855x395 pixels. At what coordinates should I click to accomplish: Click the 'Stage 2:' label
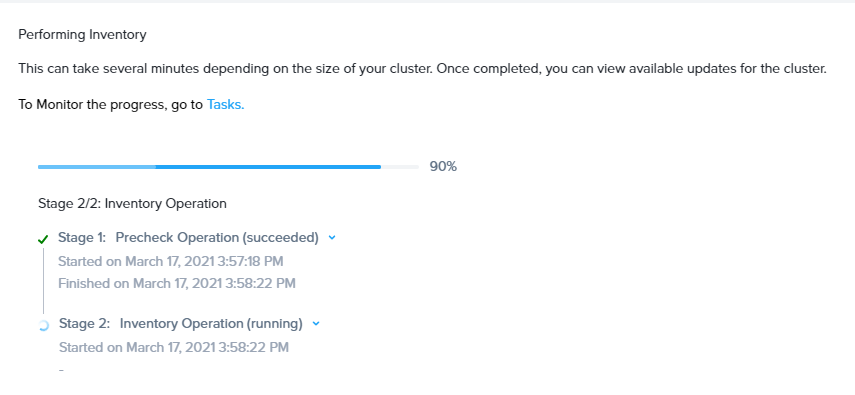tap(85, 324)
